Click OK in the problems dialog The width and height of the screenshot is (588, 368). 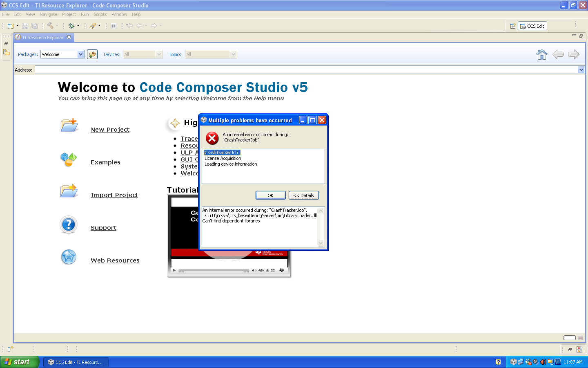tap(270, 195)
